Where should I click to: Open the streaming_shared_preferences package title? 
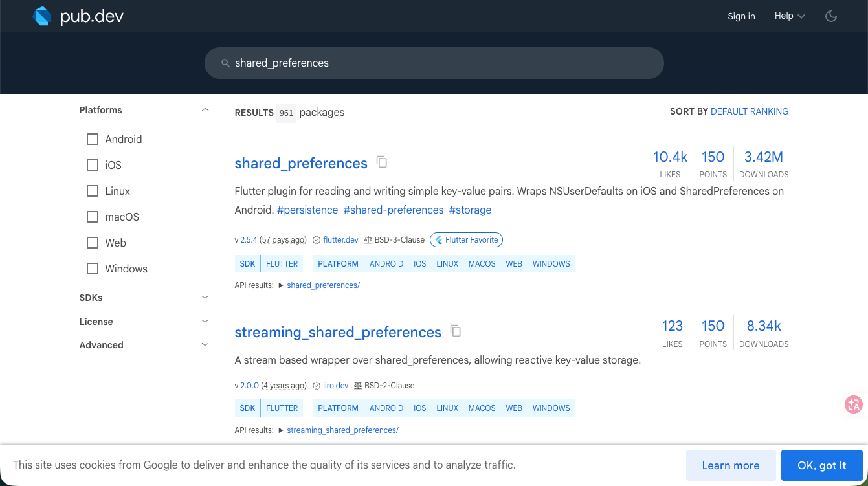pyautogui.click(x=338, y=332)
